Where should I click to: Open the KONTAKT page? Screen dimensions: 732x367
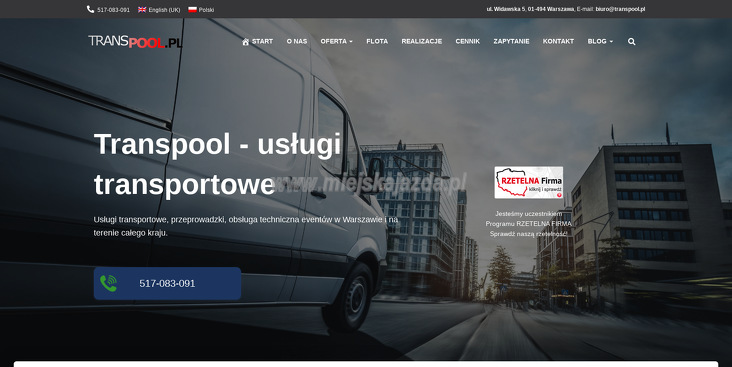point(558,42)
